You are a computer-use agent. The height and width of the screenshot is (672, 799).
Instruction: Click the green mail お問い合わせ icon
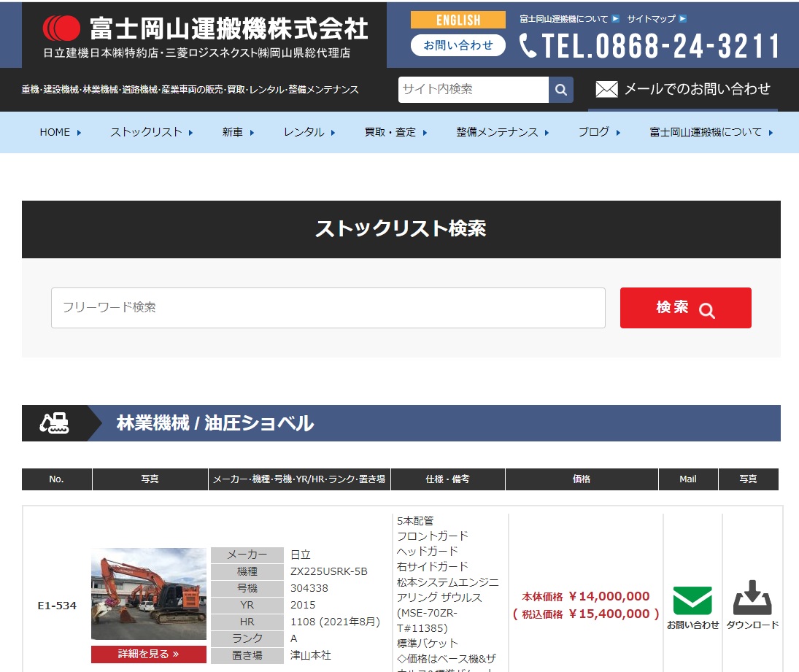(x=692, y=600)
